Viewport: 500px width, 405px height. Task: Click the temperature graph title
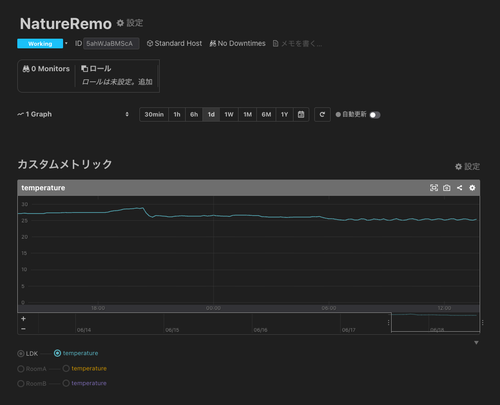[x=43, y=188]
